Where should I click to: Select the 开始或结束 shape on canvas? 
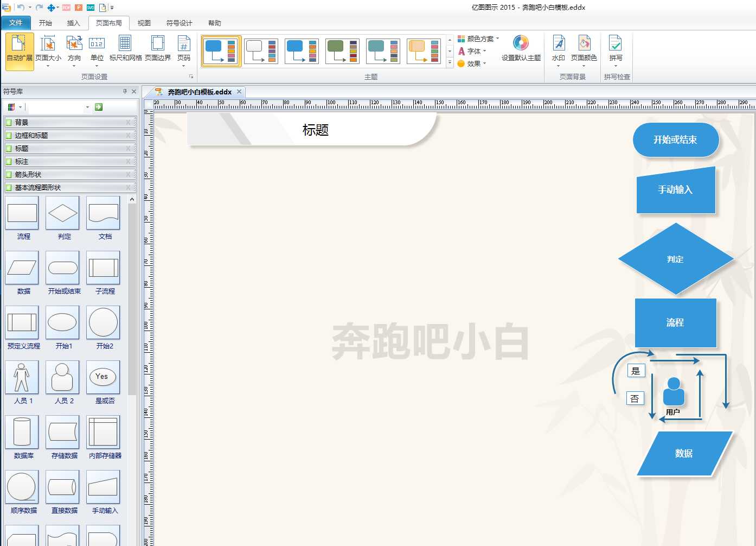[676, 140]
